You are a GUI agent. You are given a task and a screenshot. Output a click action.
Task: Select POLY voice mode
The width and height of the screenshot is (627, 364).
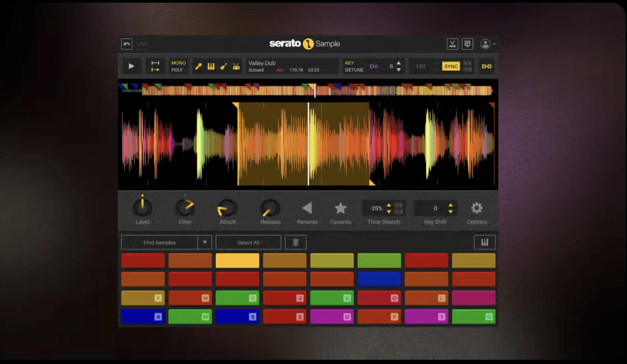tap(177, 70)
